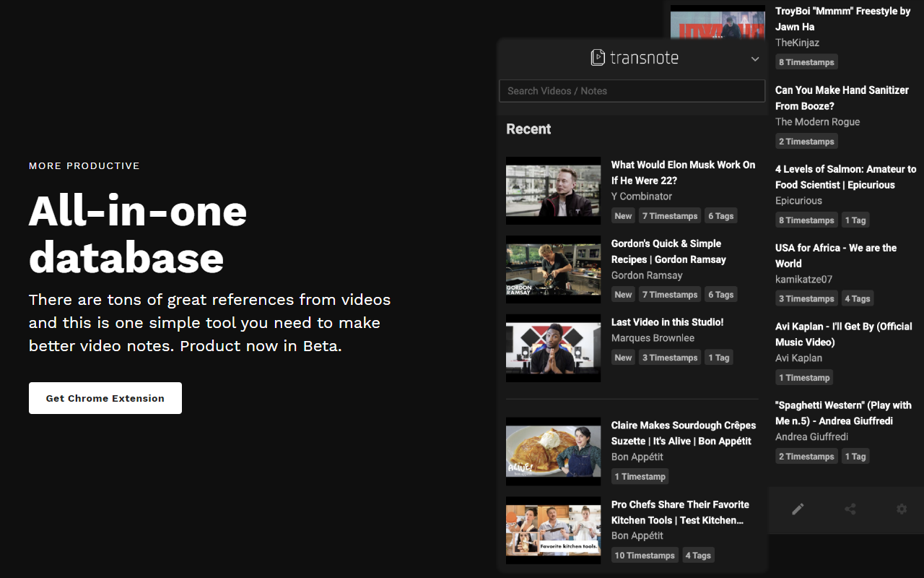Click 3 Timestamps under kamikatze07 video
This screenshot has width=924, height=578.
[x=806, y=298]
